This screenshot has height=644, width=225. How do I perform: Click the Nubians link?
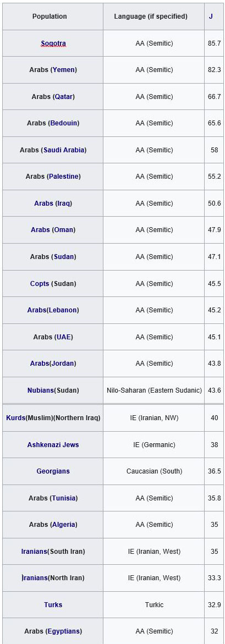41,390
